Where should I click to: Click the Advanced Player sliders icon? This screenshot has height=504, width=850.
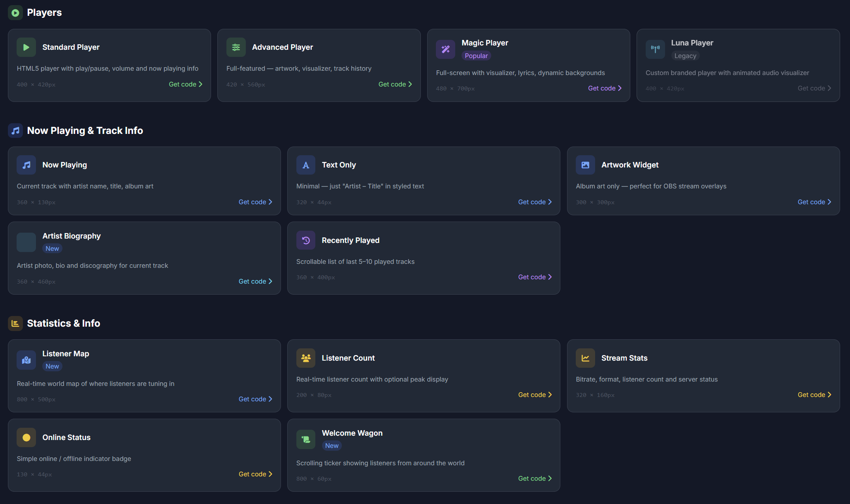point(236,47)
